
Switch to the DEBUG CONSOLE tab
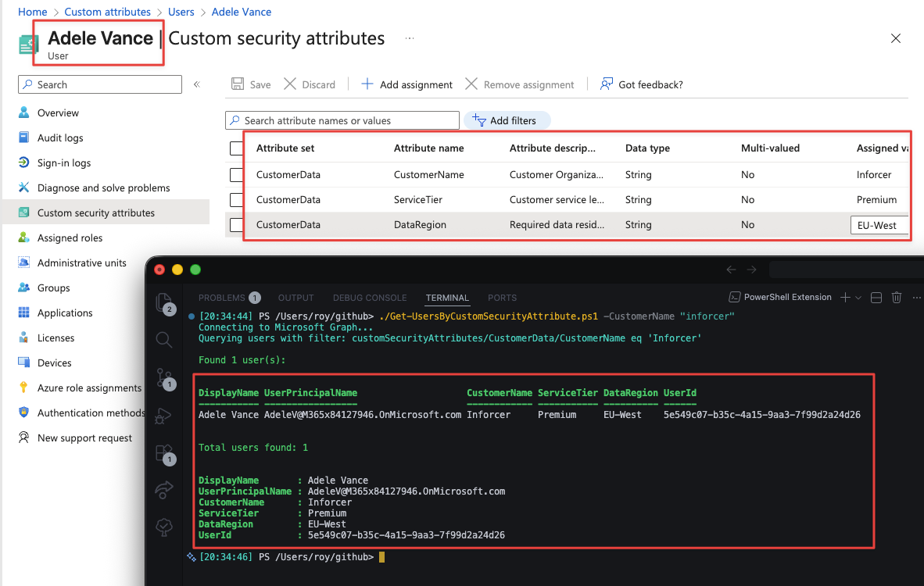pyautogui.click(x=370, y=298)
